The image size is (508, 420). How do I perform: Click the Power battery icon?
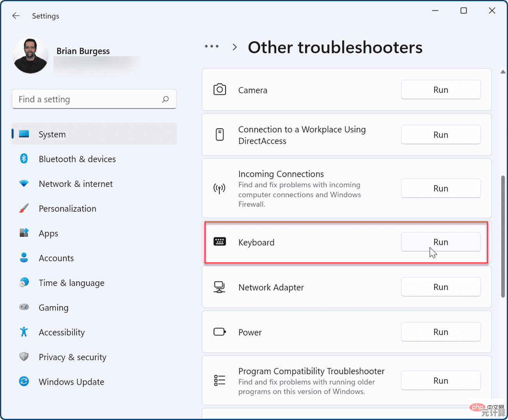click(x=220, y=332)
